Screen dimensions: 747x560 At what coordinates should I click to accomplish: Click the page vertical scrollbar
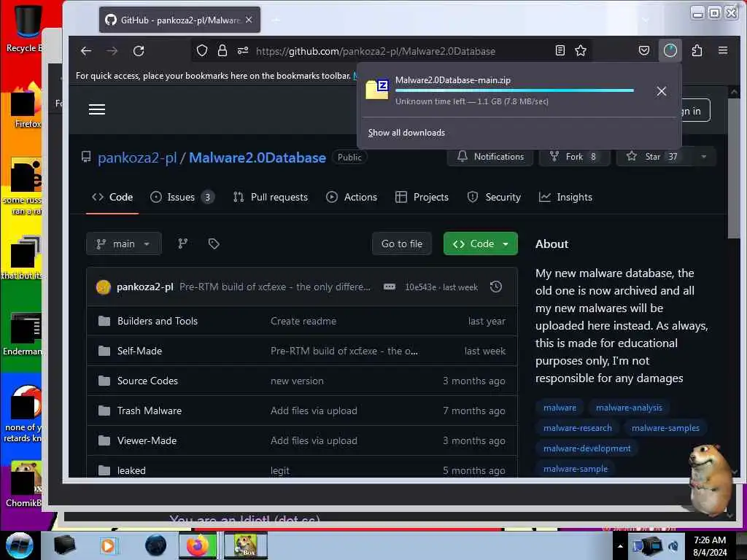pos(734,167)
